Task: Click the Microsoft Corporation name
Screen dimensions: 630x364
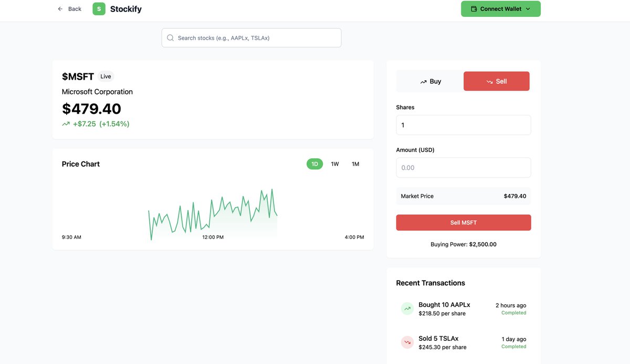Action: (x=97, y=92)
